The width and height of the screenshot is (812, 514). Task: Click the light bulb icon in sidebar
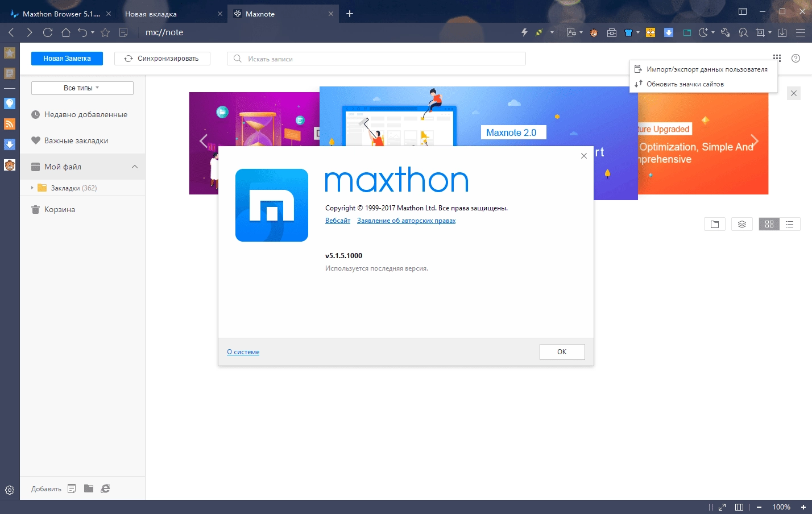click(x=10, y=103)
